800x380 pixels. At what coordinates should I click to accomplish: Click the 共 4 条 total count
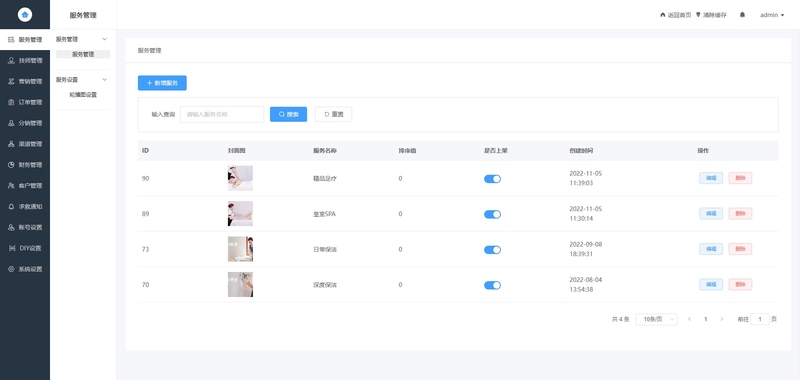point(620,319)
